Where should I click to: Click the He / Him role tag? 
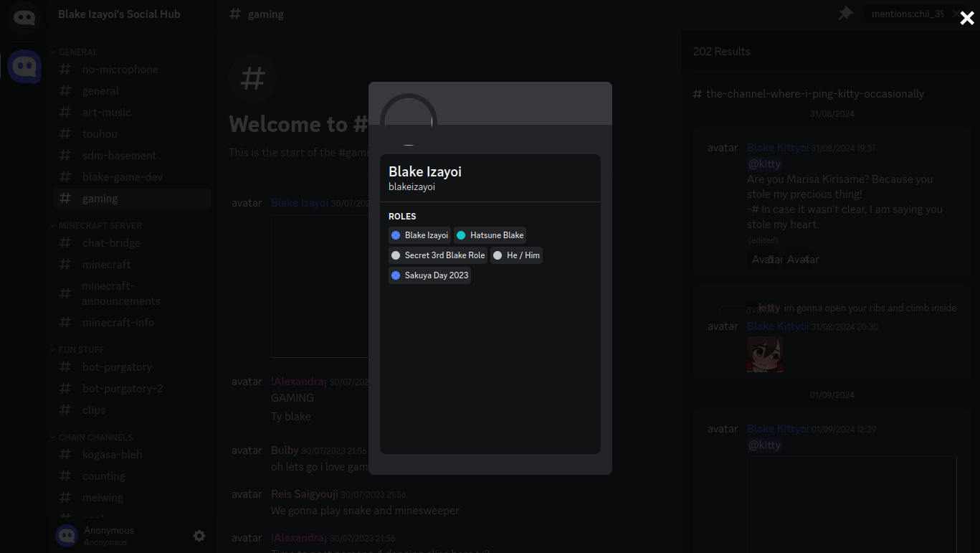[516, 255]
